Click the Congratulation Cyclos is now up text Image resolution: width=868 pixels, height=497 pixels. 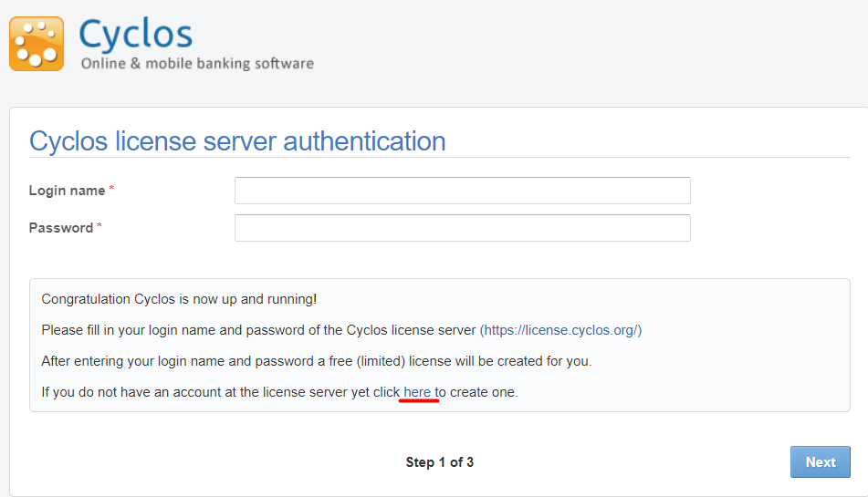[179, 299]
